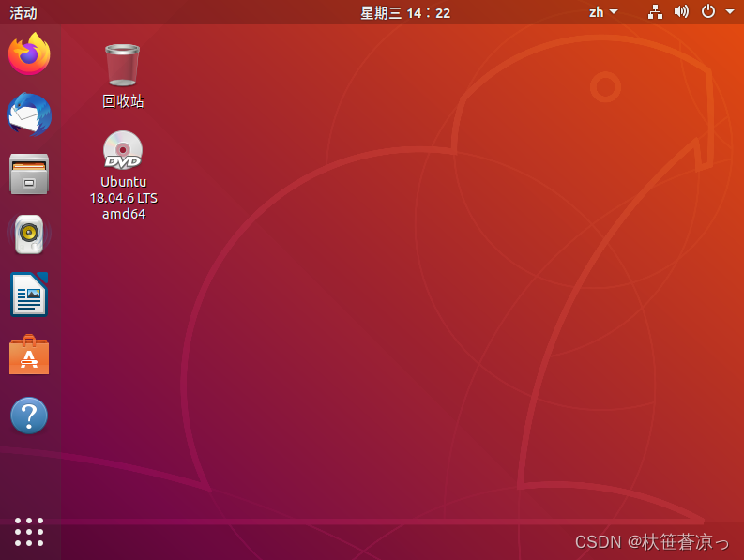744x560 pixels.
Task: Click the power icon in top bar
Action: [708, 11]
